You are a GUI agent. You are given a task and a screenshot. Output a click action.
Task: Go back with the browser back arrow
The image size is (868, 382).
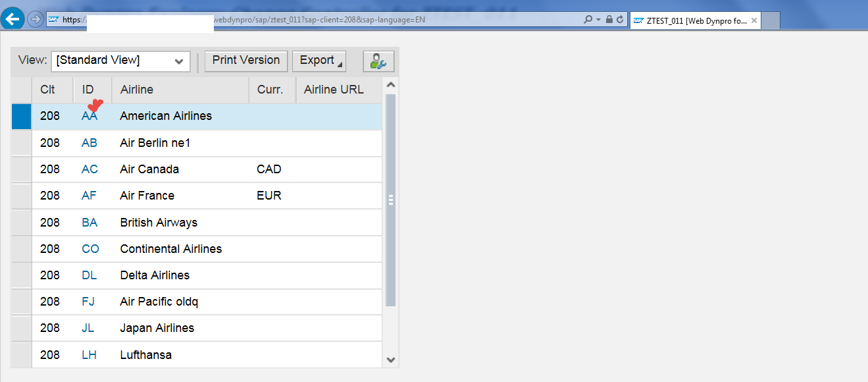coord(14,19)
